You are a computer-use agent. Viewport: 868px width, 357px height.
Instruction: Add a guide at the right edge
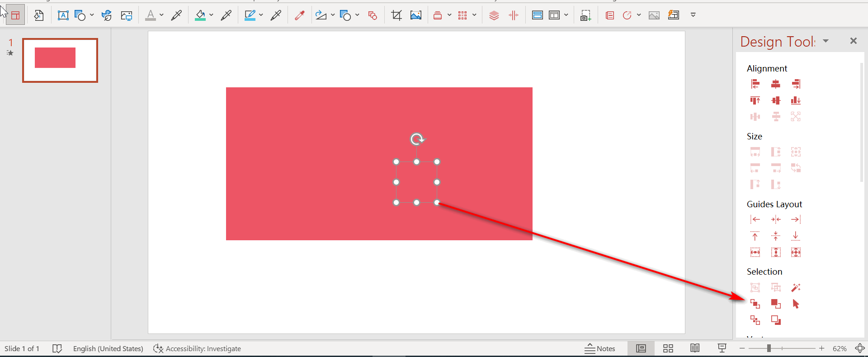click(x=796, y=219)
